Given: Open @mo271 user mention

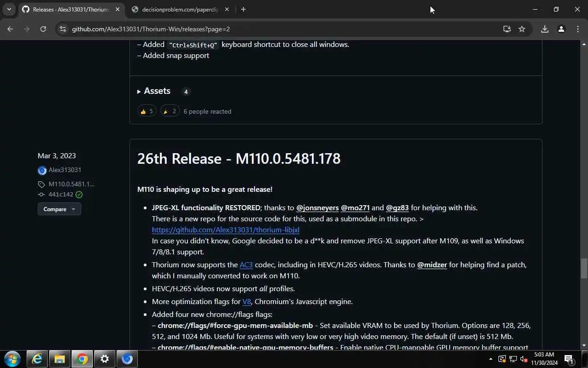Looking at the screenshot, I should [355, 208].
